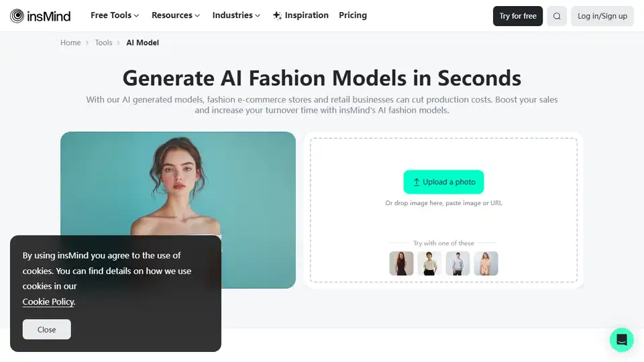Click the Inspiration sparkle icon
The height and width of the screenshot is (362, 644).
277,15
